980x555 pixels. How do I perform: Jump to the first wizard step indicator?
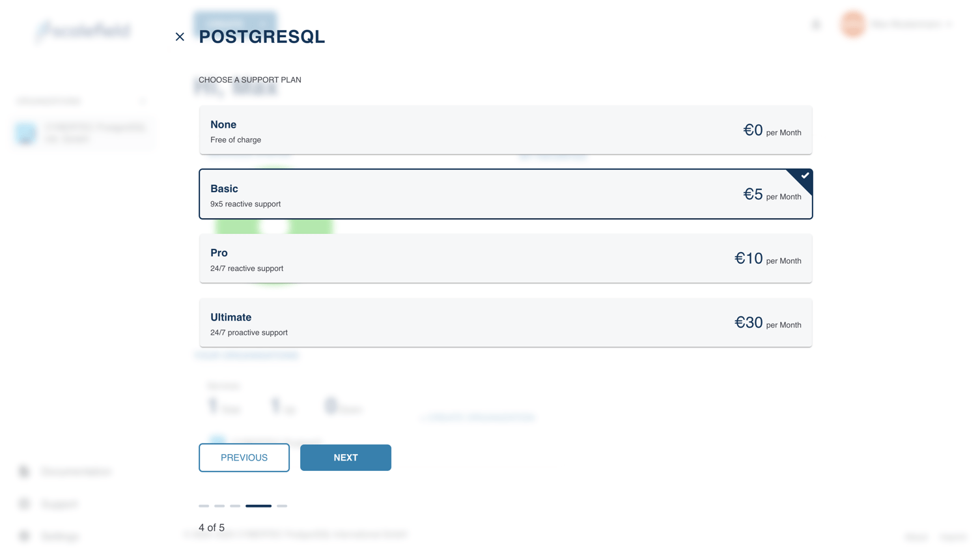click(x=204, y=506)
